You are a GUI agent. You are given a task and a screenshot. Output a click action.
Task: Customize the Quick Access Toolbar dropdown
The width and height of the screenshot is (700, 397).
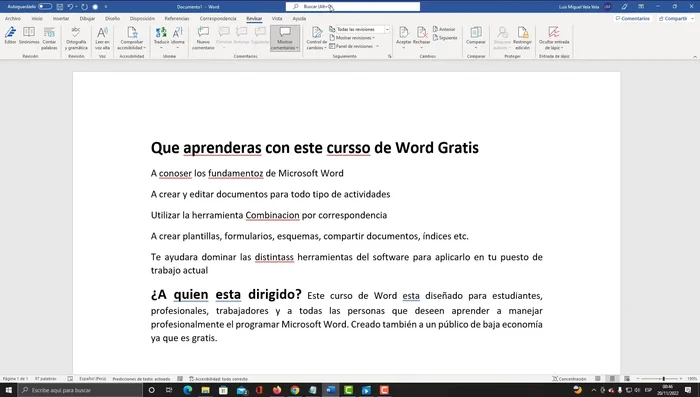point(106,7)
